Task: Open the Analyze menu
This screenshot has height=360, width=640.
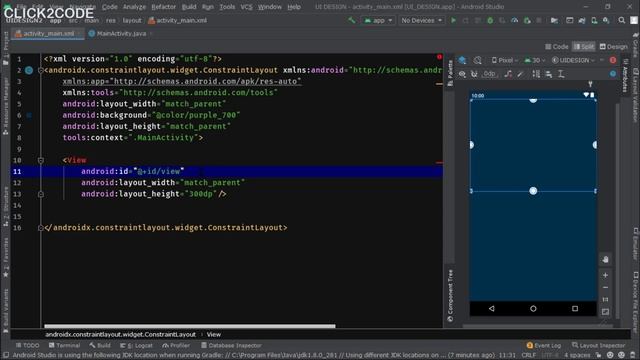Action: point(134,7)
